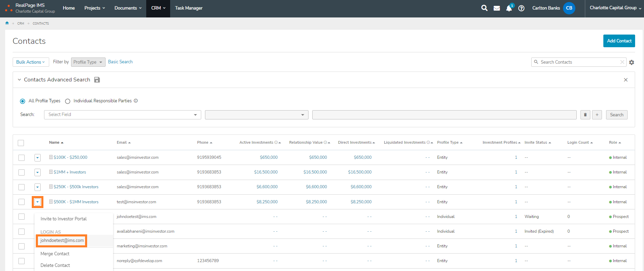Switch to Basic Search
Screen dimensions: 644x271
coord(120,62)
